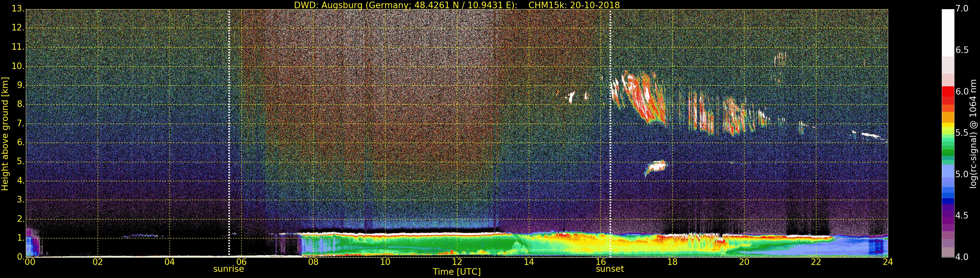Click the time axis tick "04"
The image size is (980, 278).
click(170, 262)
